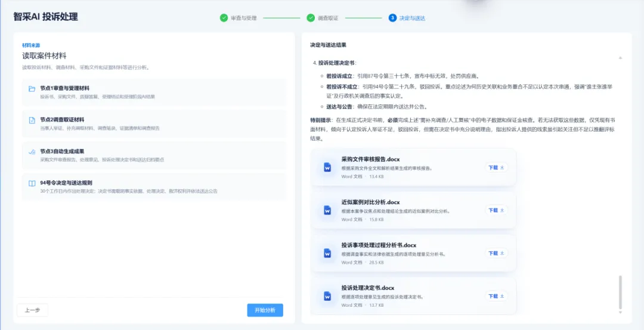
Task: Click the results scrollbar down arrow
Action: pos(620,312)
